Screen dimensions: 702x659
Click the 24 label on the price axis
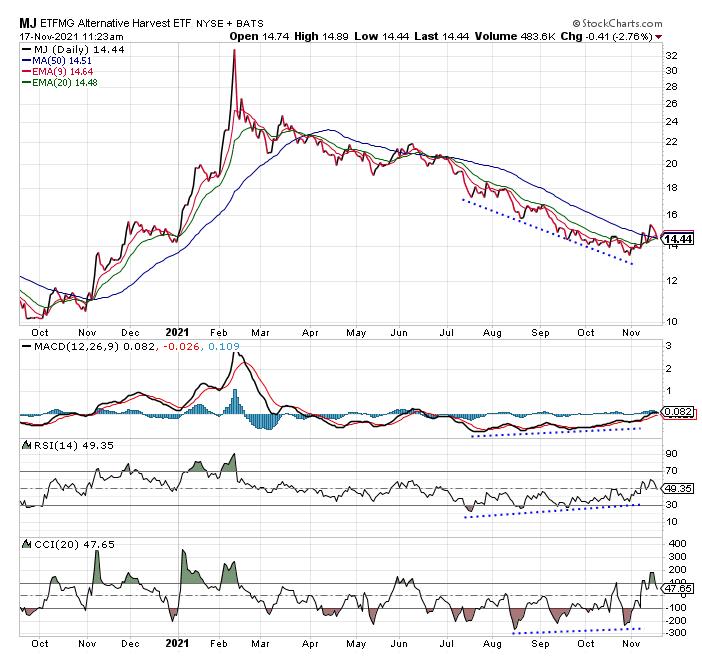click(672, 122)
